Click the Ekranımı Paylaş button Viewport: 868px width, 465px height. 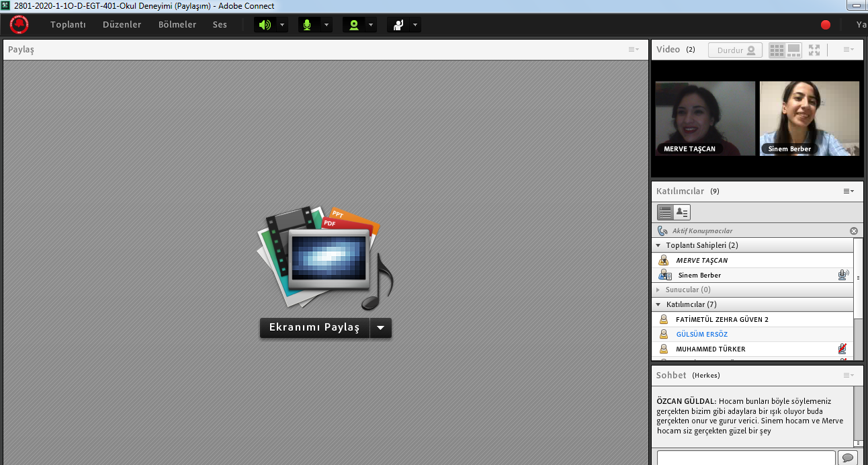314,328
